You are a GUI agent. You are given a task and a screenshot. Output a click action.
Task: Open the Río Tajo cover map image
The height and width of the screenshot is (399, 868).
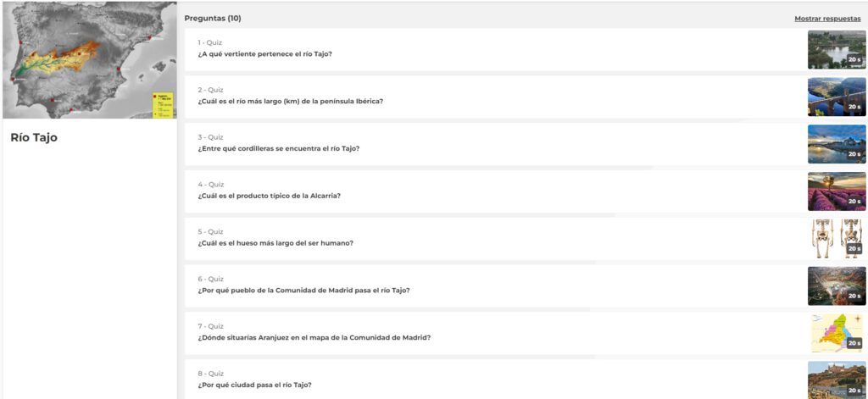click(89, 60)
